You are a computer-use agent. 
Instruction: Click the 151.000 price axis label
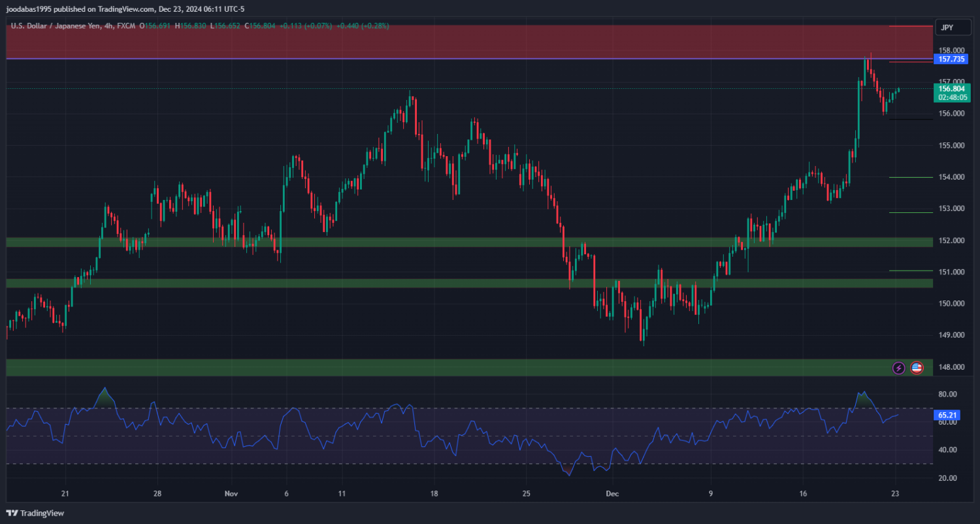[951, 272]
